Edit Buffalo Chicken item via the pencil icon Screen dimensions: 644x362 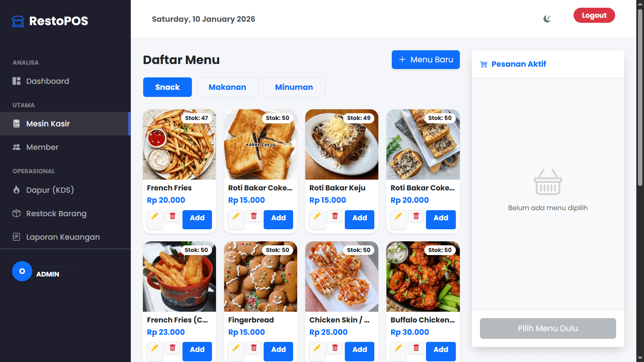398,348
